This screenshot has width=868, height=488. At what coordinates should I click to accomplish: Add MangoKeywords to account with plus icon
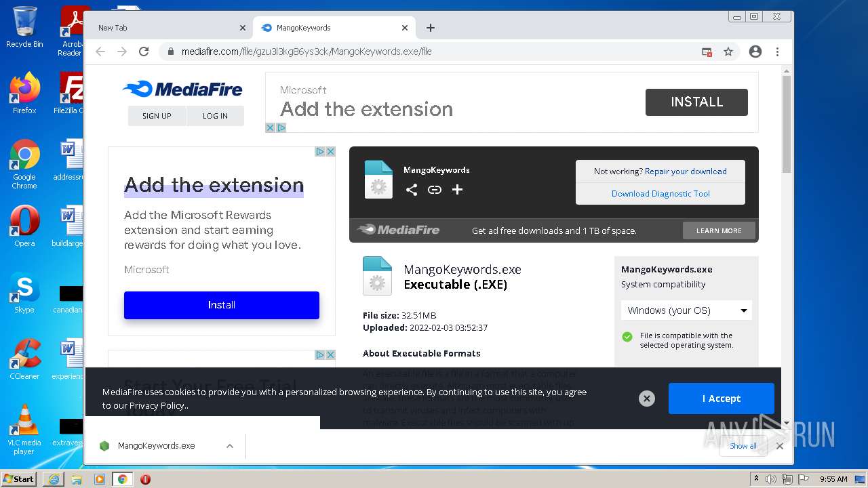457,190
